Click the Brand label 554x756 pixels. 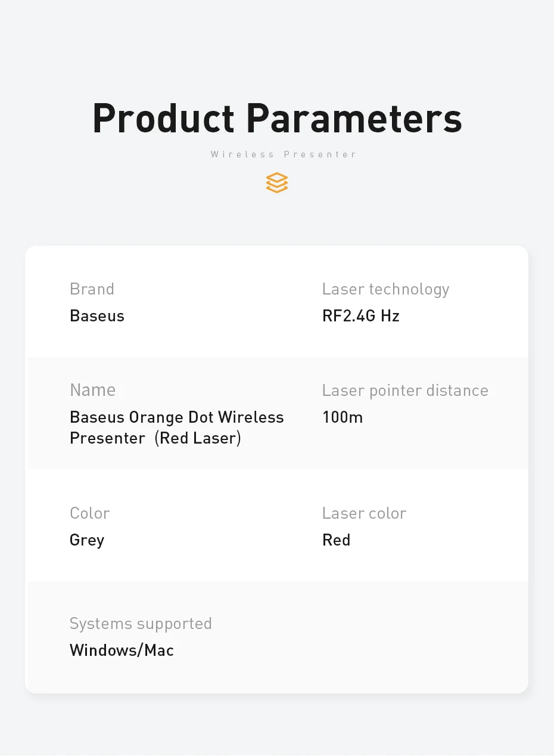point(92,289)
